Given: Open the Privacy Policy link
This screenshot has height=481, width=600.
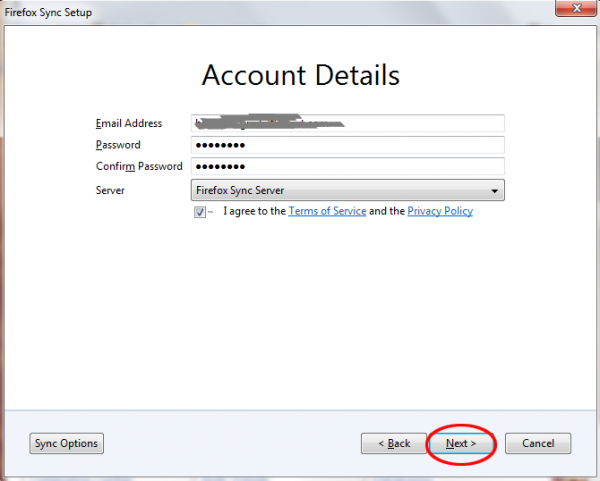Looking at the screenshot, I should [x=440, y=211].
